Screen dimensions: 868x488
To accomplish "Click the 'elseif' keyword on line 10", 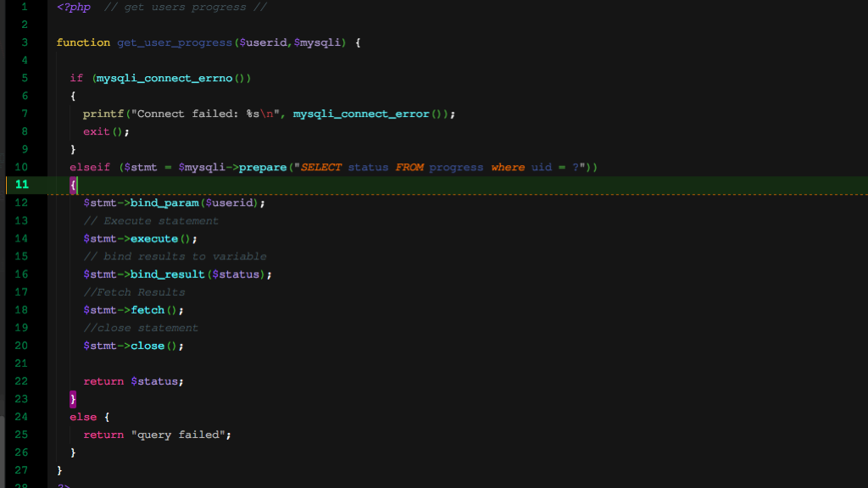I will click(x=90, y=167).
